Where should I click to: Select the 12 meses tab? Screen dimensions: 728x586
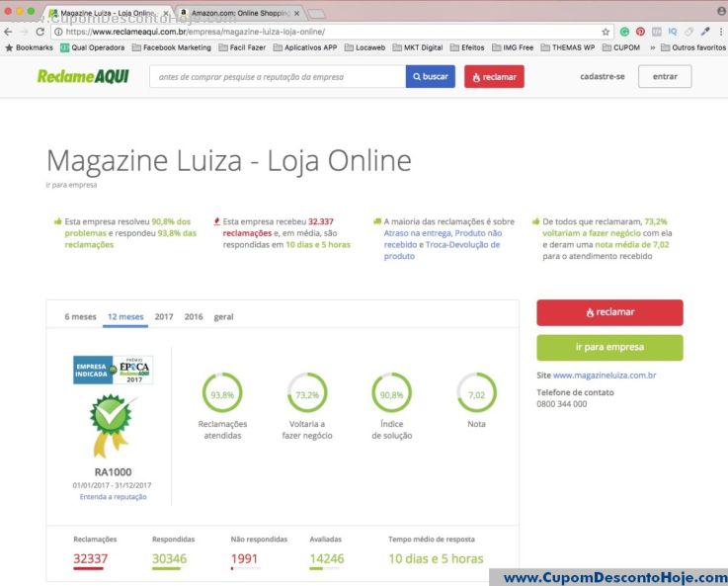point(125,316)
